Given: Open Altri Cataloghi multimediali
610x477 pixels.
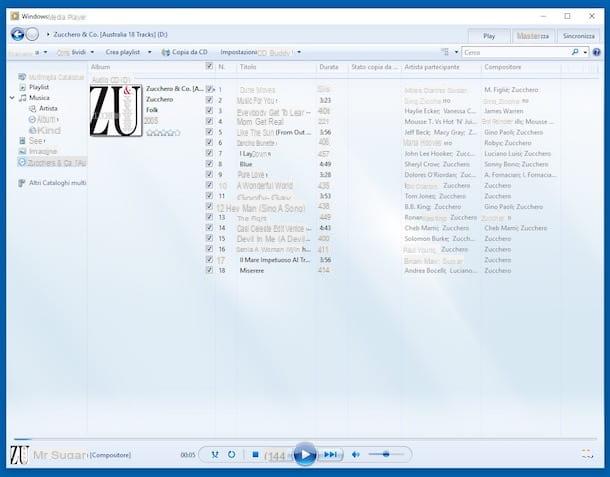Looking at the screenshot, I should (x=58, y=183).
